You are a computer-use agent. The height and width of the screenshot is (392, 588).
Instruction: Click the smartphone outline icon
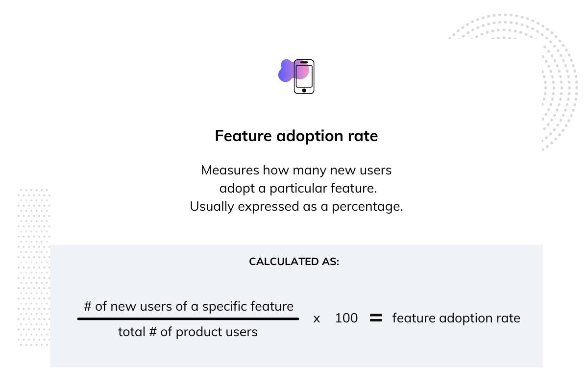[x=304, y=76]
